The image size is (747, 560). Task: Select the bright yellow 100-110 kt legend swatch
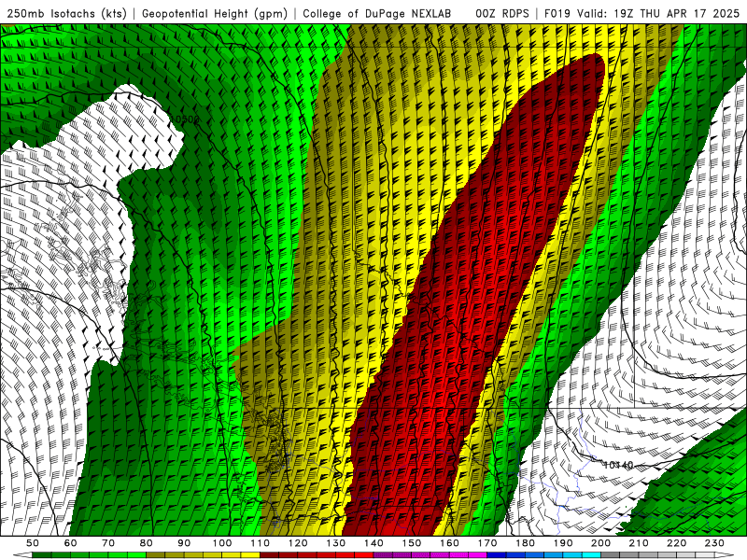tap(250, 554)
